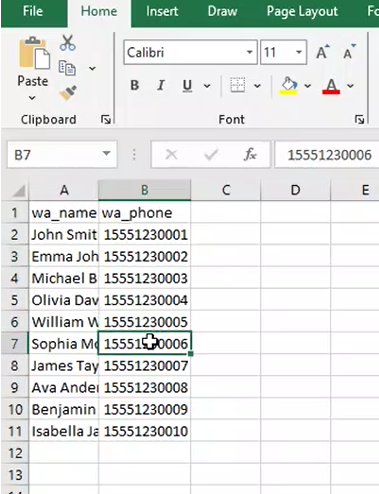Switch to the Page Layout tab
The image size is (379, 494).
[302, 12]
